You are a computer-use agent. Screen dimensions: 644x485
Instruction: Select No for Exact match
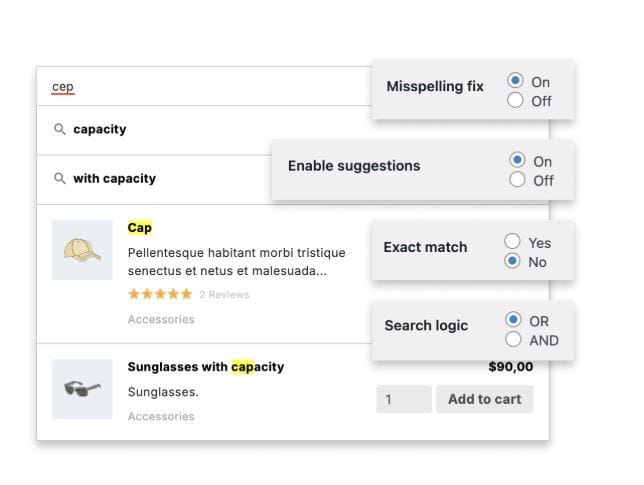[x=512, y=261]
